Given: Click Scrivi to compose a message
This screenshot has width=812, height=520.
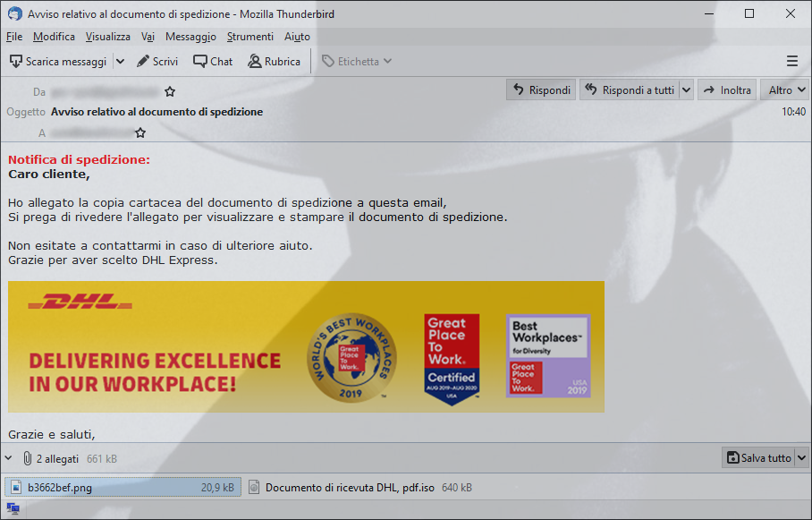Looking at the screenshot, I should pos(157,61).
